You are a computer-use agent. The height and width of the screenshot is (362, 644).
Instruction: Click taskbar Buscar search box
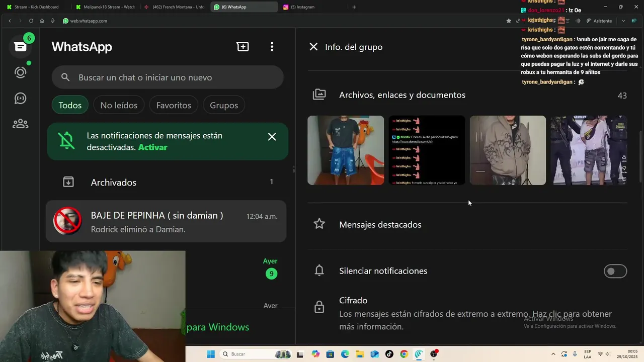pos(255,354)
